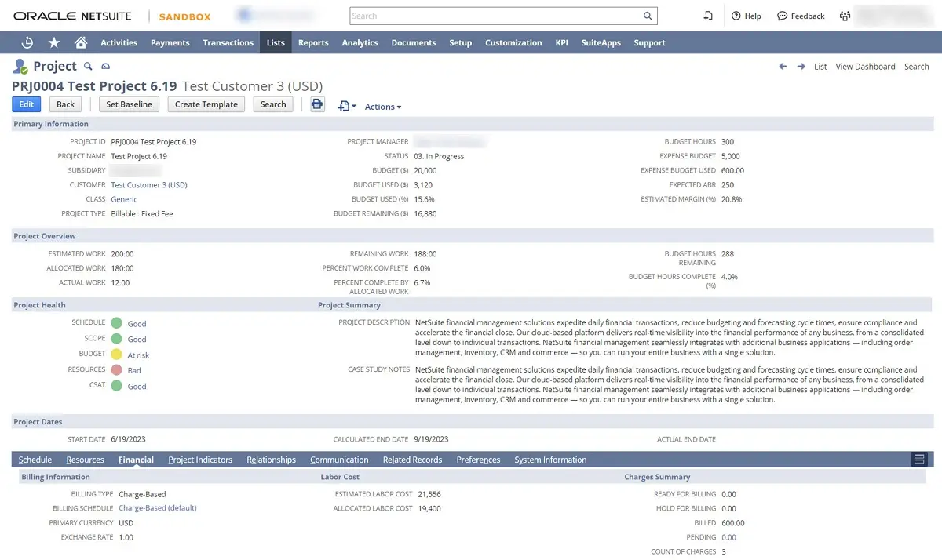Open the Setup menu
This screenshot has height=560, width=942.
461,42
